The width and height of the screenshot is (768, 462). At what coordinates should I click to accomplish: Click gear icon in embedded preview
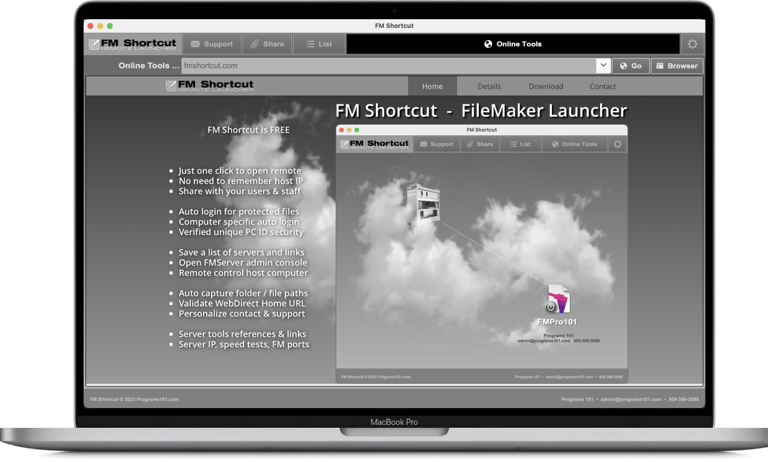[x=617, y=144]
